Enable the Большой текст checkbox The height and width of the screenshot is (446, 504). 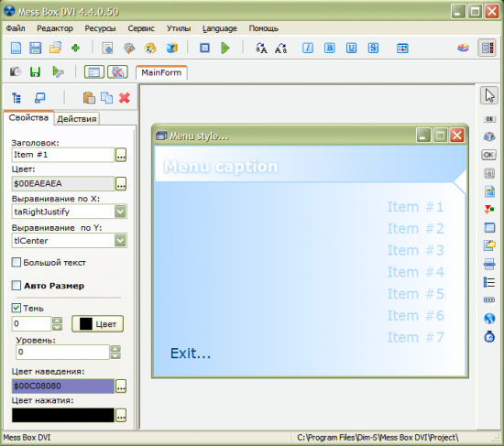tap(16, 263)
